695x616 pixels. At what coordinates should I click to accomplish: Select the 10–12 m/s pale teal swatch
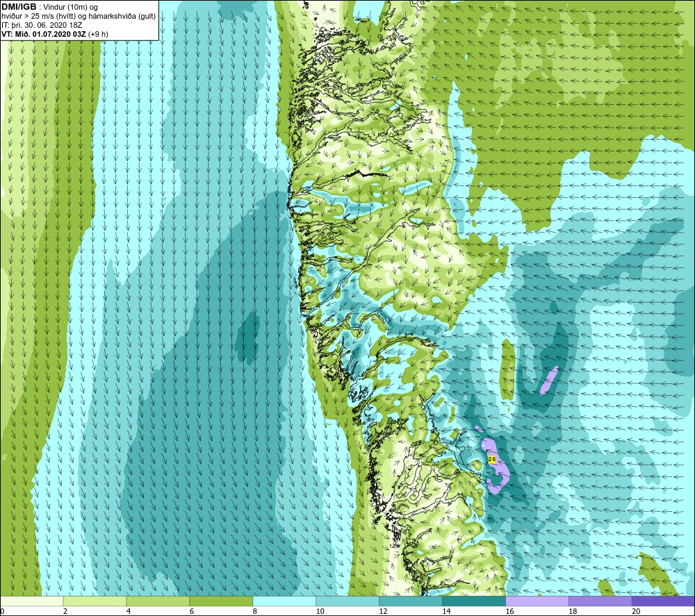347,601
